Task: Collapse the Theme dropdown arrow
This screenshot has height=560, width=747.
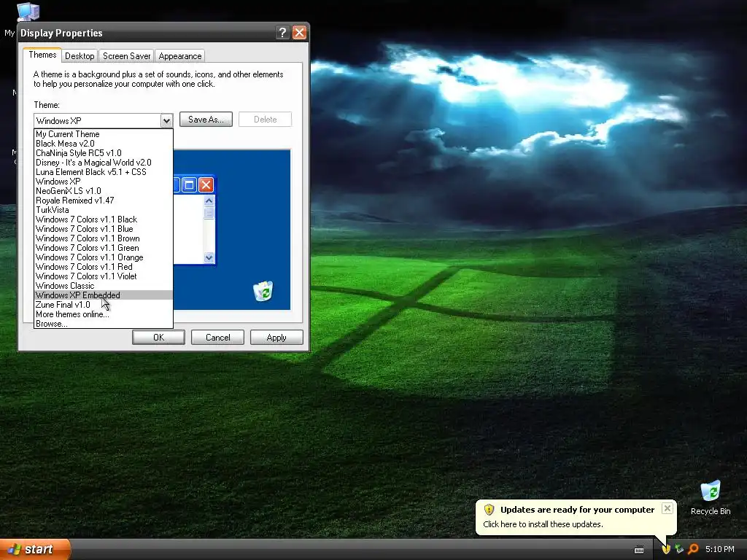Action: [x=166, y=120]
